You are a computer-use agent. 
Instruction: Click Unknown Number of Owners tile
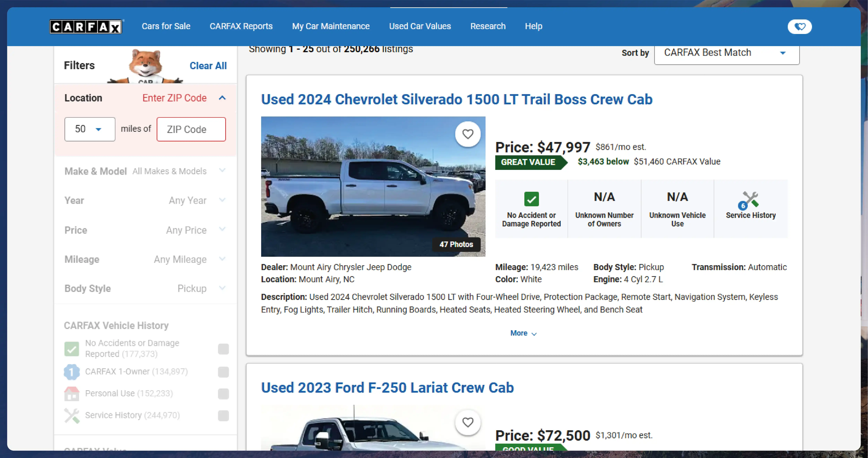pos(604,209)
